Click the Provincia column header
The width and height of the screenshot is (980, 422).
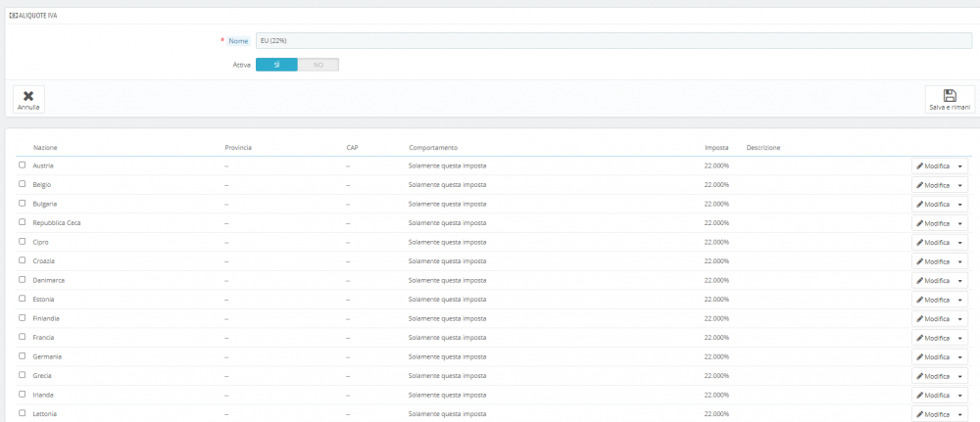coord(238,147)
